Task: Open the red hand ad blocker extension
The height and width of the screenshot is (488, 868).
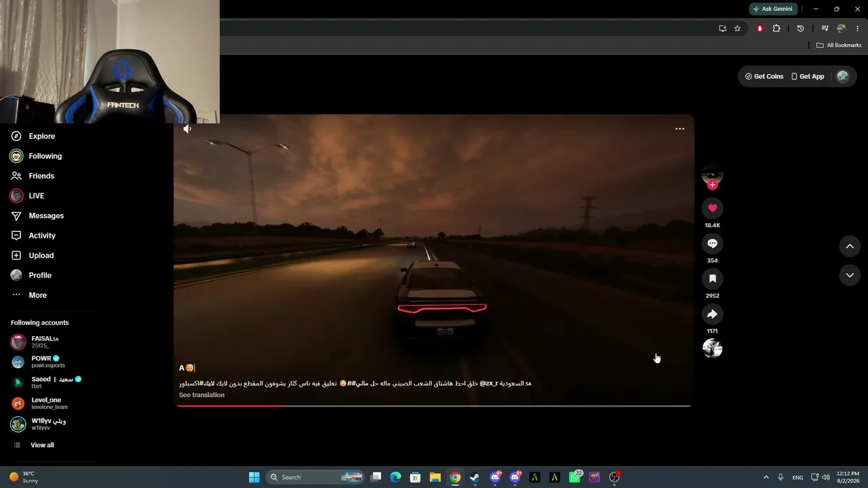Action: point(760,28)
